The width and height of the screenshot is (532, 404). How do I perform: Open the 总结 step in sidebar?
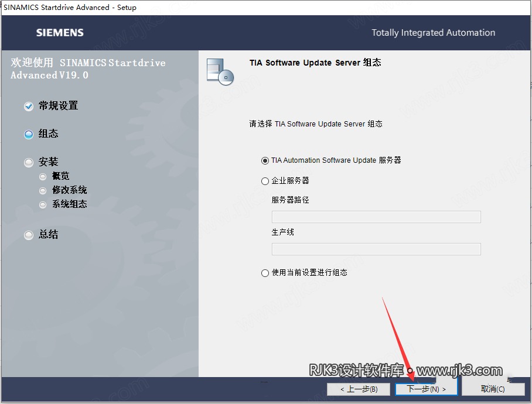coord(48,234)
